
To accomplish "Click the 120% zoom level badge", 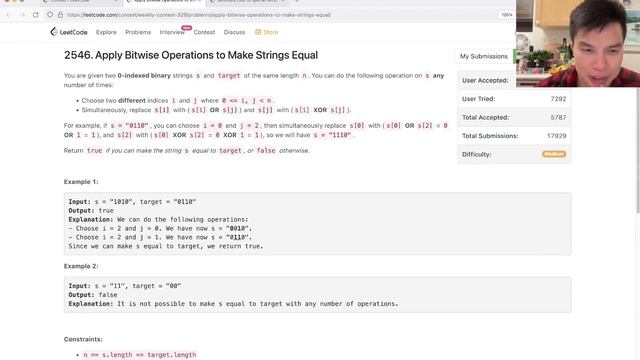I will 507,15.
